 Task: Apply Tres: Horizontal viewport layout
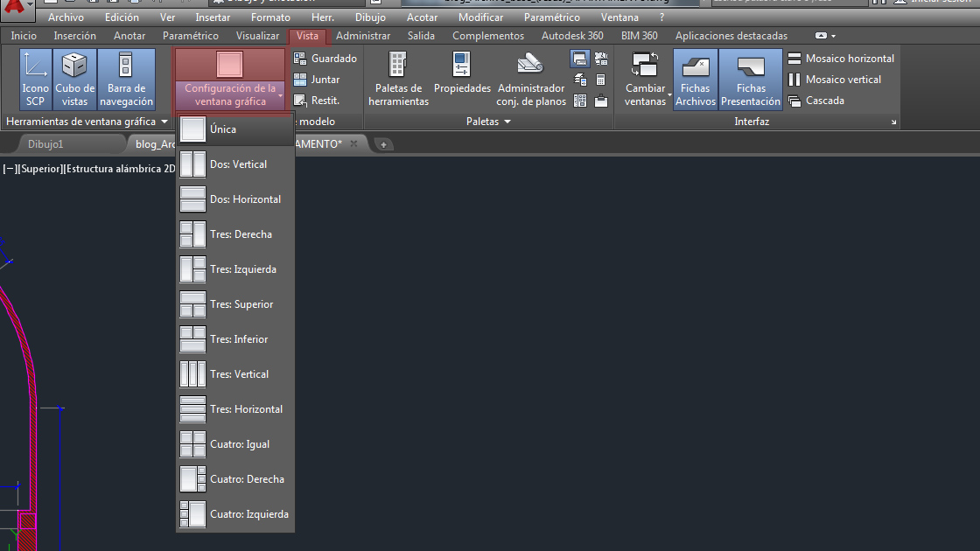(235, 409)
